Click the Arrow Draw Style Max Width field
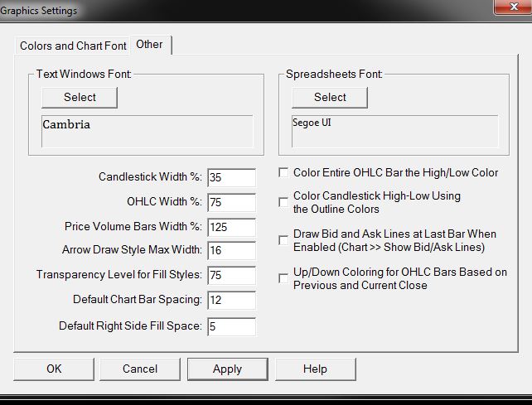Screen dimensions: 532x405 click(231, 250)
